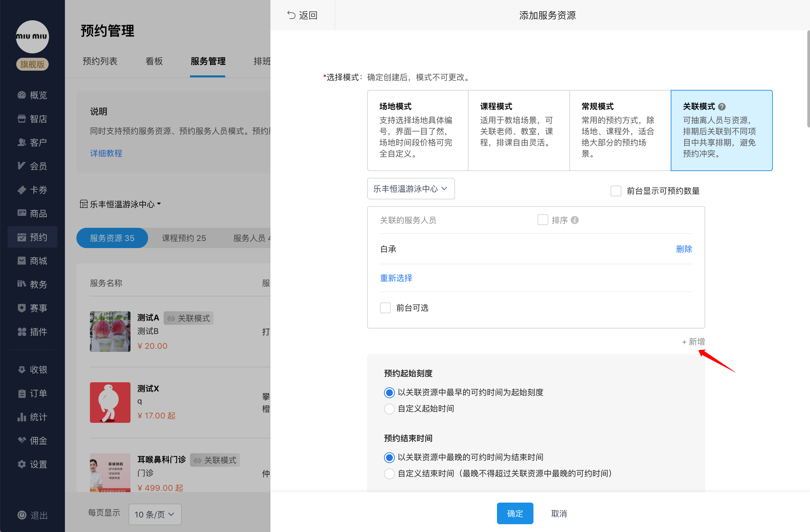Open the 佣金 commission sidebar icon

pyautogui.click(x=21, y=440)
